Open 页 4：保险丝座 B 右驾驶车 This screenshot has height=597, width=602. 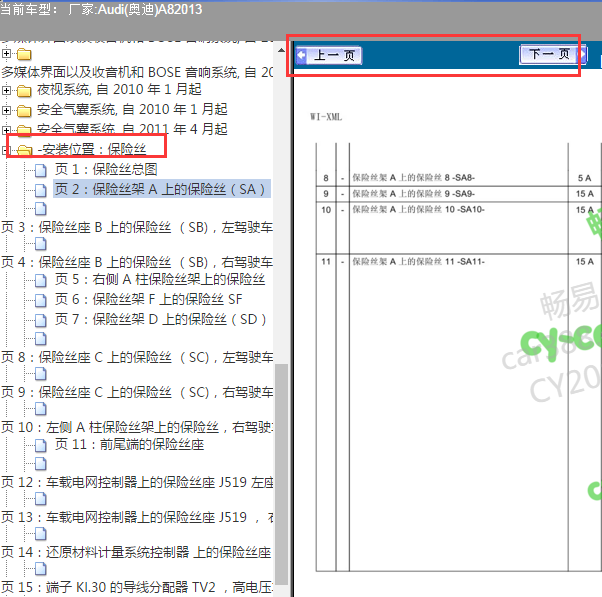pos(137,262)
